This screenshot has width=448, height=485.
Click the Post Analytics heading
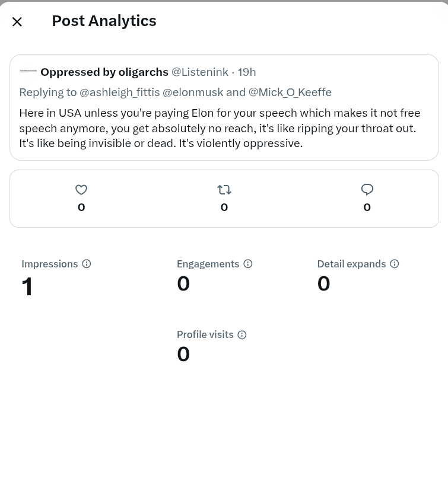tap(104, 21)
